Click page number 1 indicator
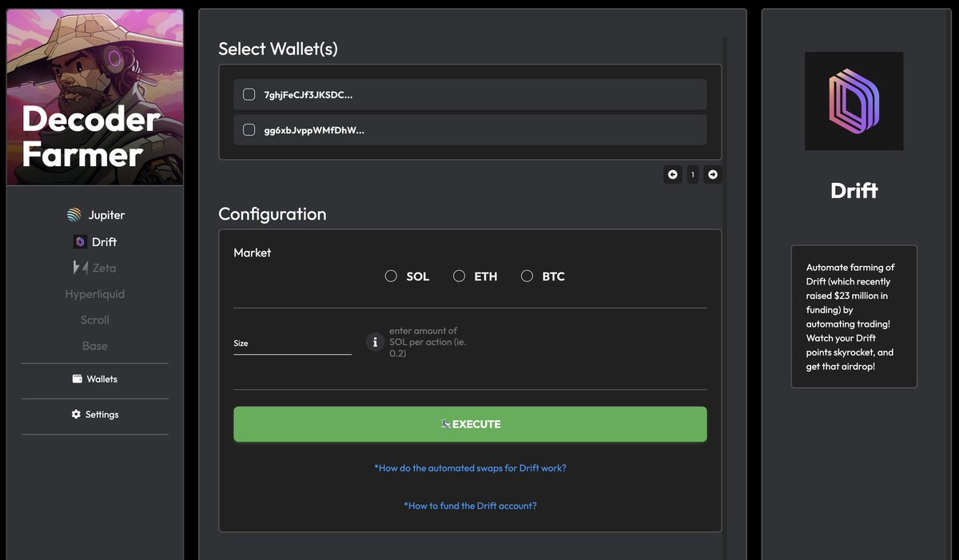The image size is (959, 560). 693,174
